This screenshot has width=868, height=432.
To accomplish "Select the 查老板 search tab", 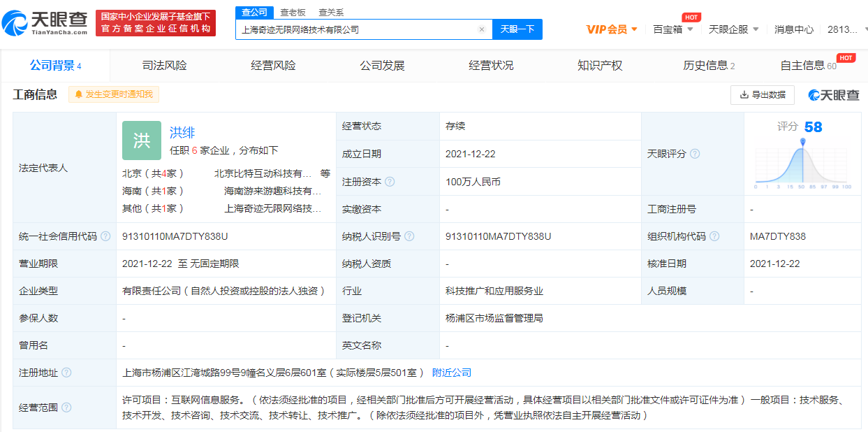I will (293, 12).
